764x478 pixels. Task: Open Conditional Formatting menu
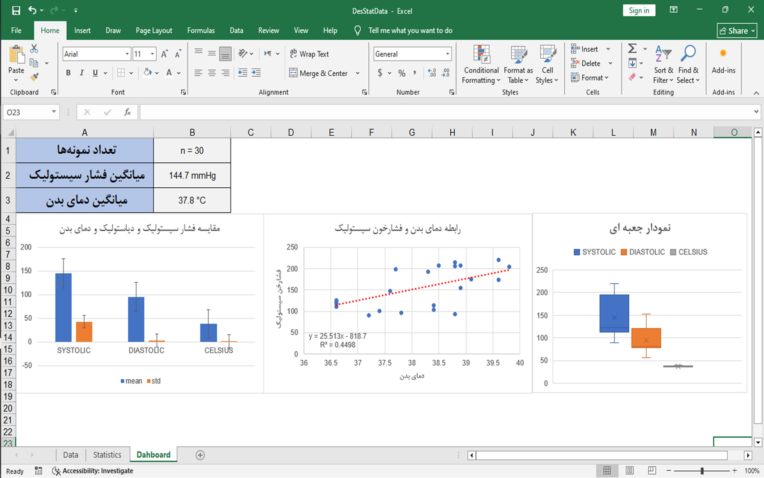point(481,65)
